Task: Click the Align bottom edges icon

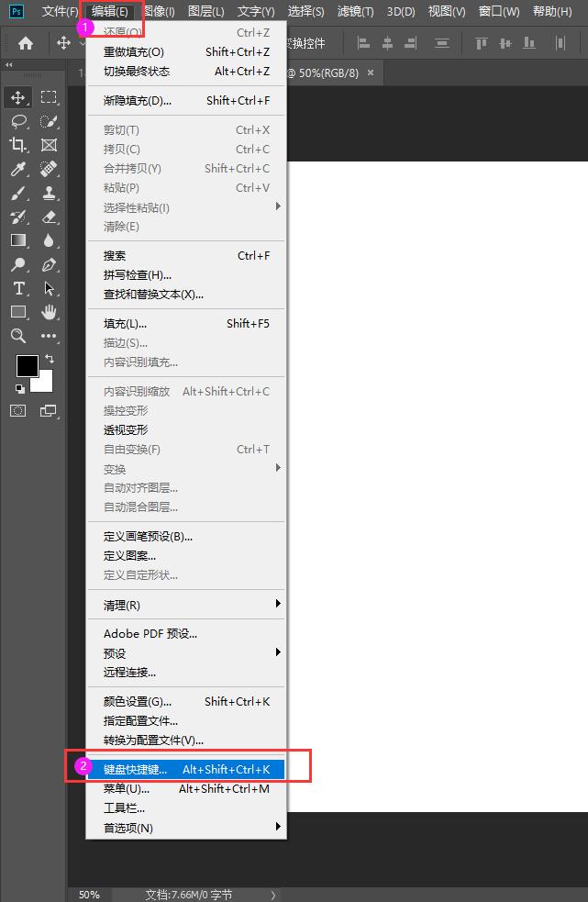Action: coord(528,43)
